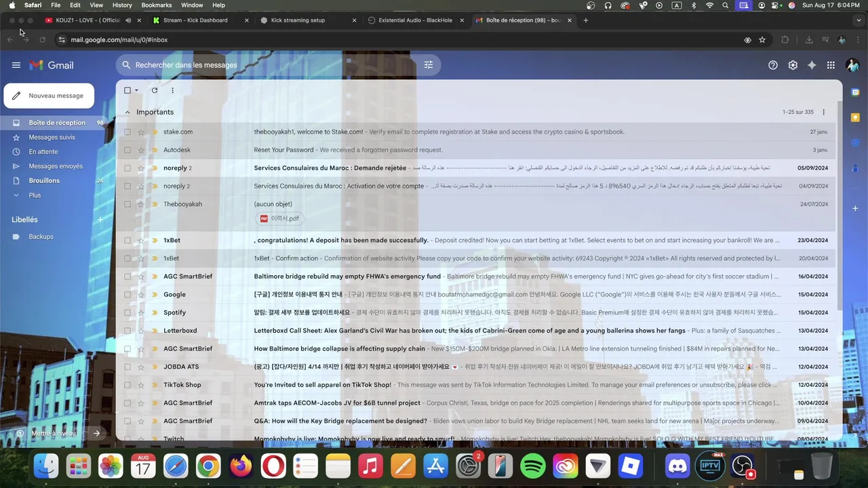Viewport: 868px width, 488px height.
Task: Open Google apps grid icon
Action: (831, 65)
